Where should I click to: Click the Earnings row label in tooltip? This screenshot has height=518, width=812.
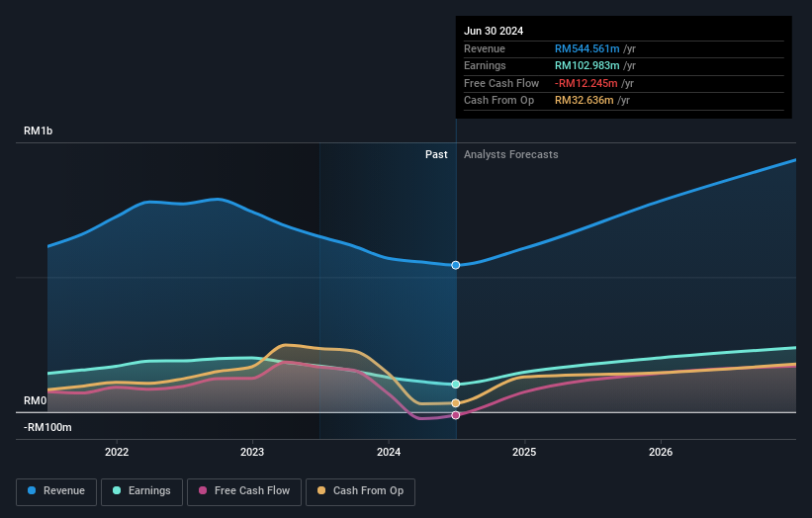pos(485,65)
